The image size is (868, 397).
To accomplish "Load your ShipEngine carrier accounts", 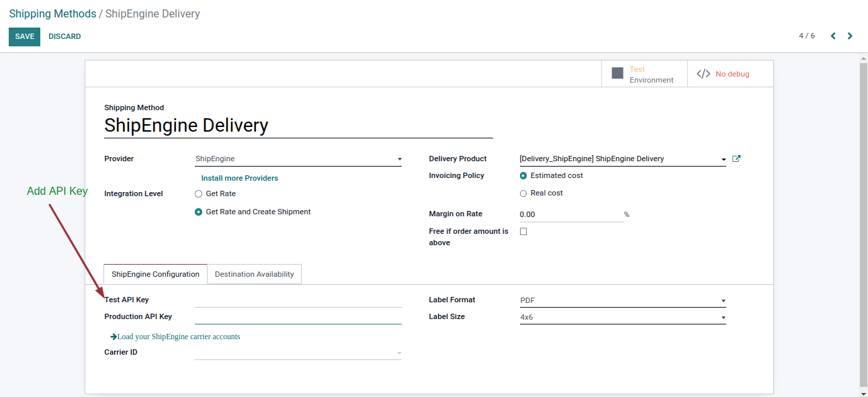I will (x=179, y=337).
